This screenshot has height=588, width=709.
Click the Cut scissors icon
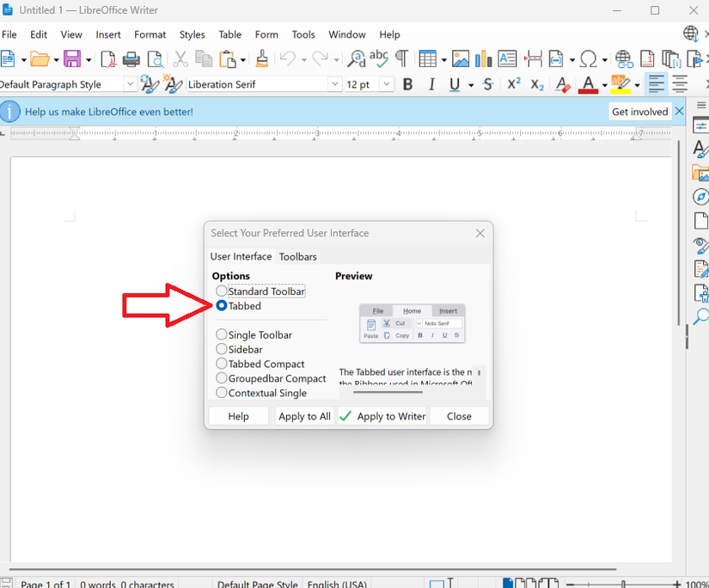[x=180, y=58]
